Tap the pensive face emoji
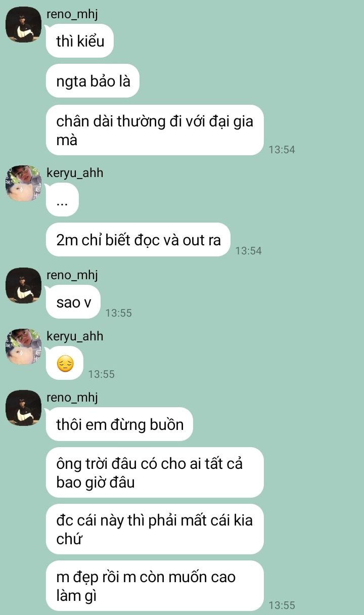This screenshot has height=615, width=364. [x=65, y=363]
